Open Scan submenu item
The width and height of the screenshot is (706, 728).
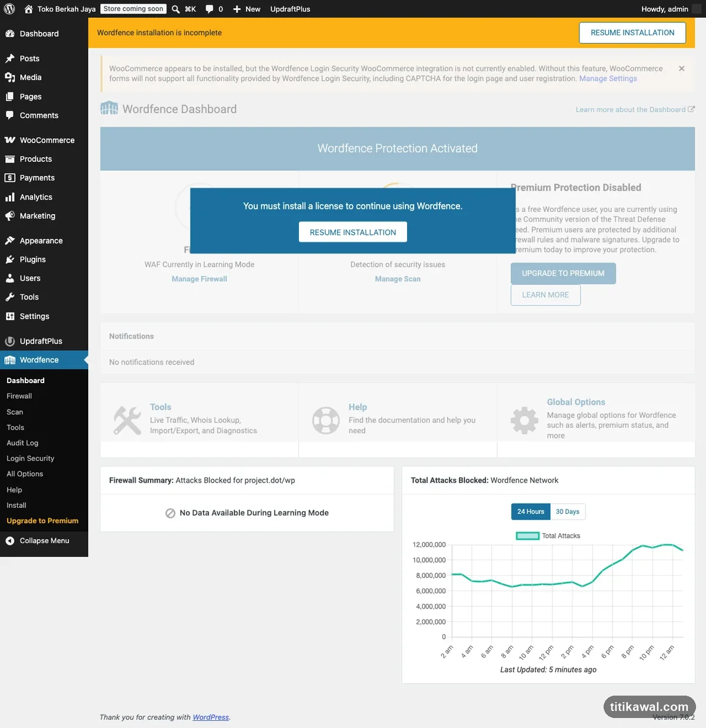click(x=15, y=412)
